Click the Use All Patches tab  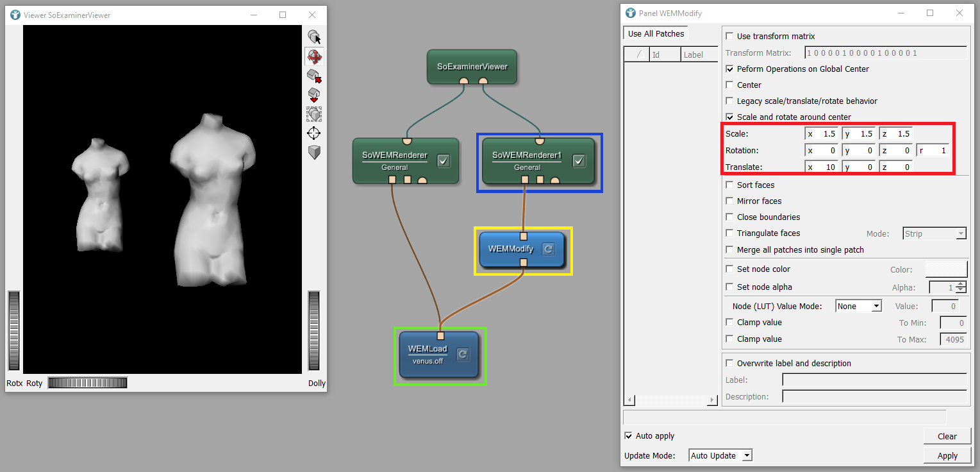click(x=656, y=34)
